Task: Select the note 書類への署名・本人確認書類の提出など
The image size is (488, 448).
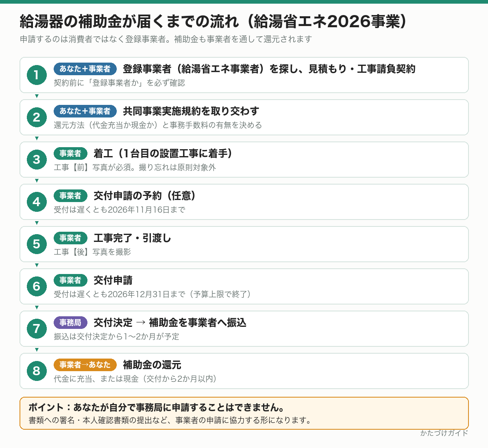Action: point(170,420)
